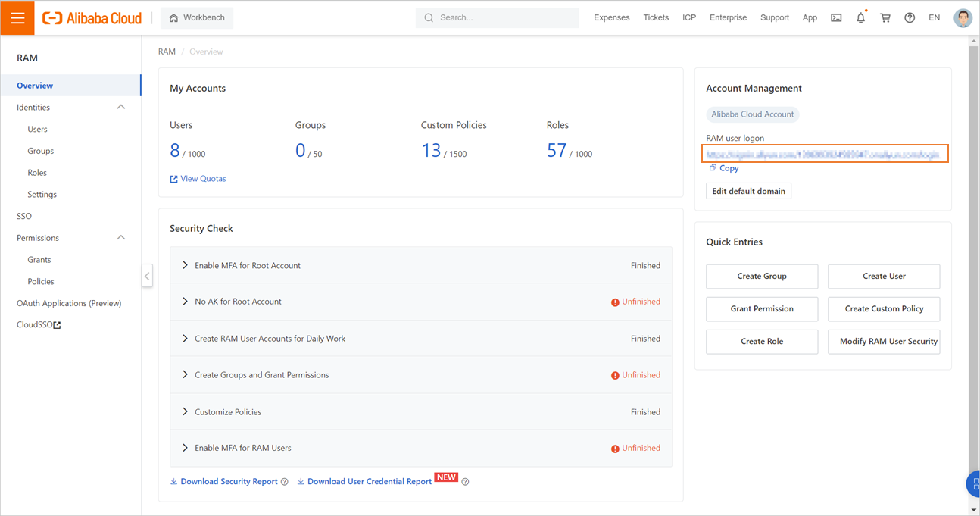This screenshot has height=516, width=980.
Task: Collapse the Identities section
Action: [x=120, y=108]
